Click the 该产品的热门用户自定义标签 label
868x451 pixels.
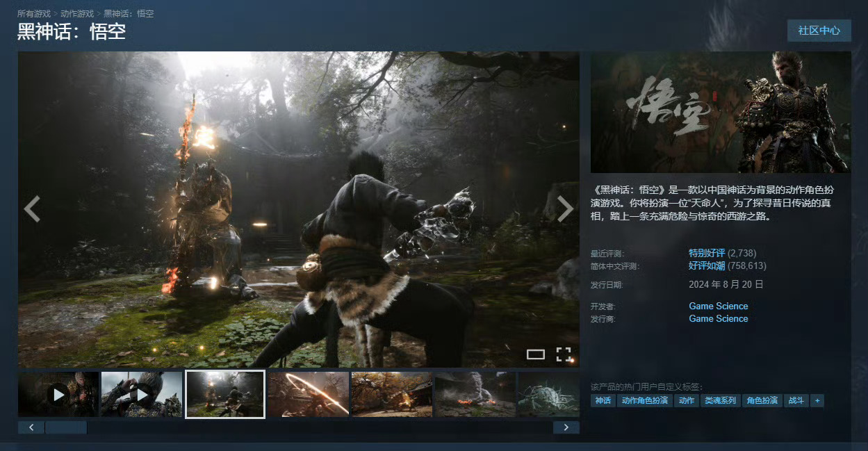point(647,386)
